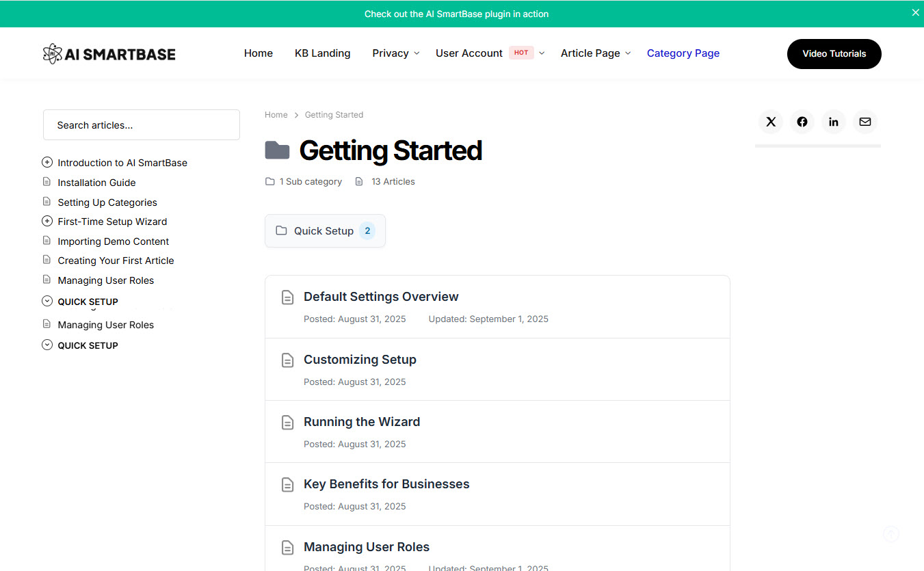
Task: Go to Home in the top navigation
Action: click(x=259, y=53)
